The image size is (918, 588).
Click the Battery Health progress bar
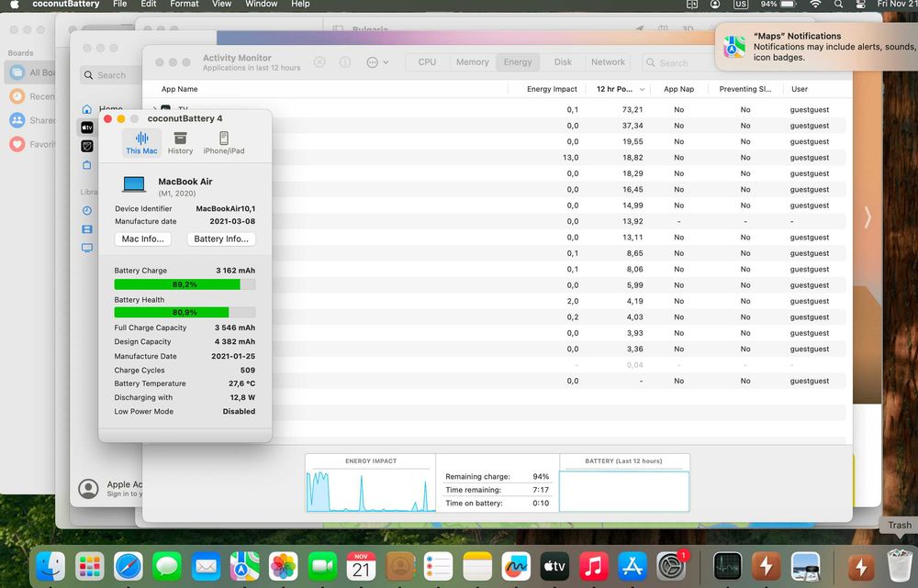pos(185,313)
